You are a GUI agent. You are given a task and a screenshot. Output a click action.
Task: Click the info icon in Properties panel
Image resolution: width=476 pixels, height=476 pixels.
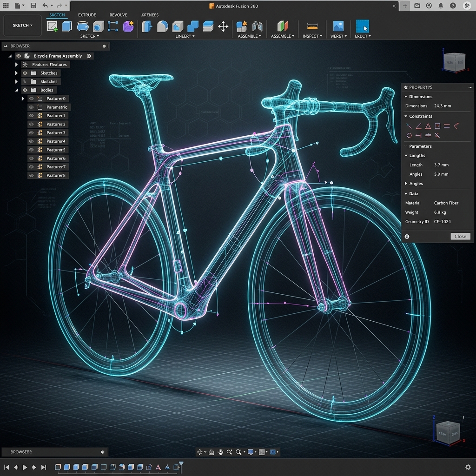click(x=407, y=237)
